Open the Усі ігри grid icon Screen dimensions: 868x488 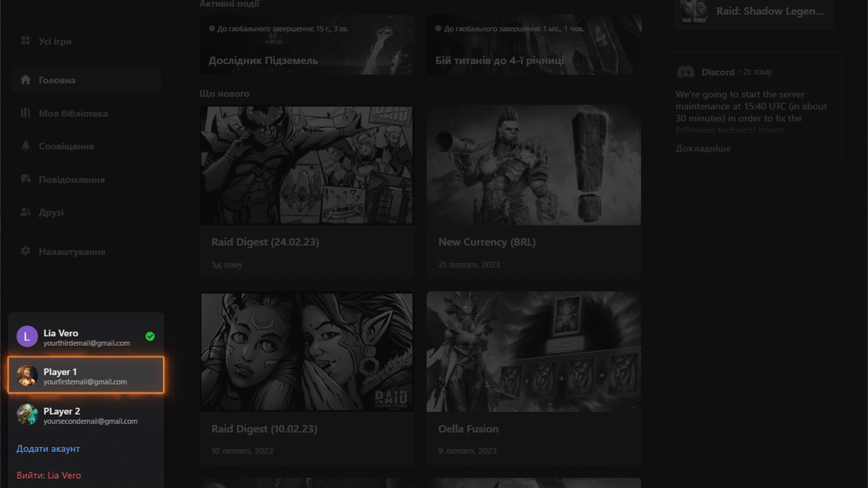click(25, 41)
